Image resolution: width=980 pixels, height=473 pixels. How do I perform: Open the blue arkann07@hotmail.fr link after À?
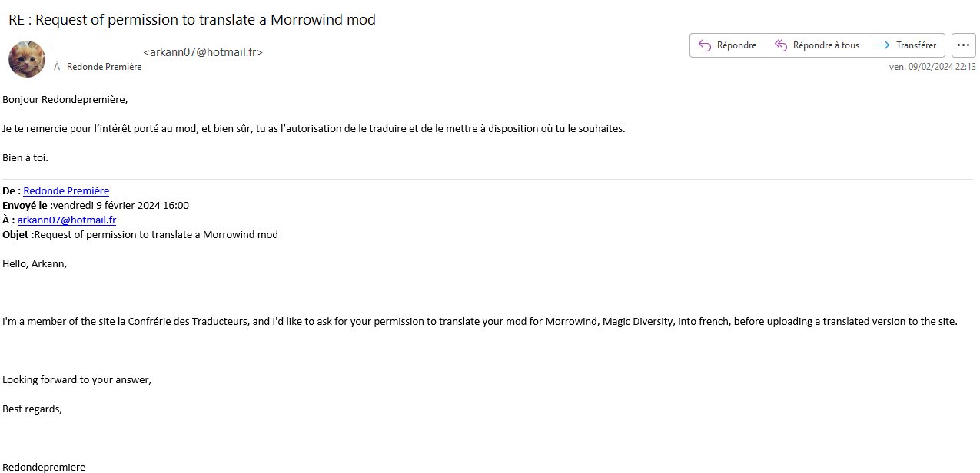(67, 220)
